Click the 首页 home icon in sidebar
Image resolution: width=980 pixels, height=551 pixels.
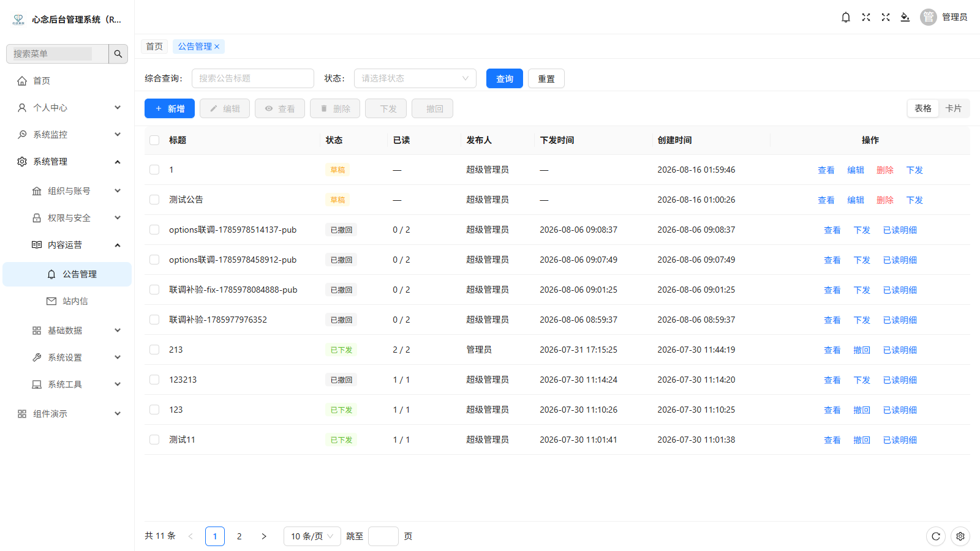[x=22, y=81]
